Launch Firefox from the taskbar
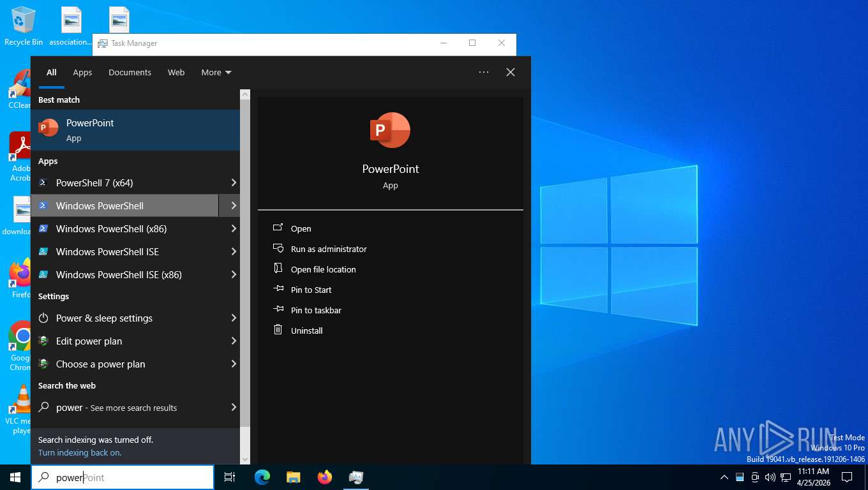The width and height of the screenshot is (868, 490). (325, 477)
